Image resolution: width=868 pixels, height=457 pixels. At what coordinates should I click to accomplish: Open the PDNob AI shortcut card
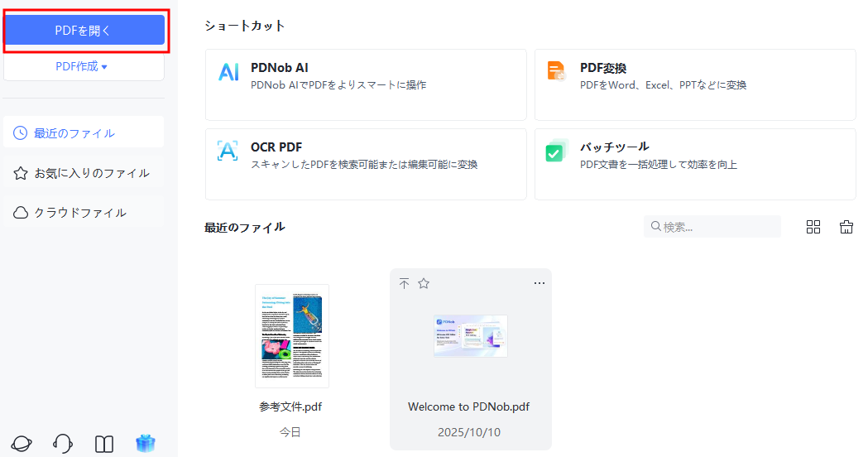(x=366, y=84)
